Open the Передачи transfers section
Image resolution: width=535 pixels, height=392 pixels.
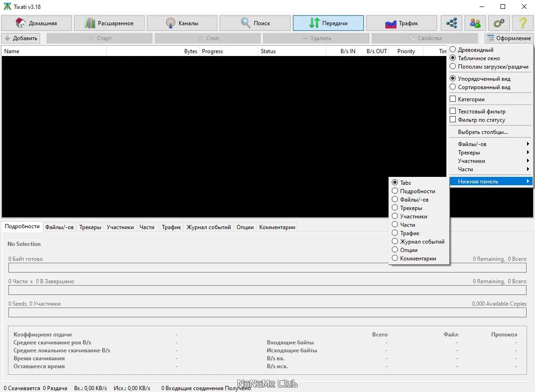point(328,23)
